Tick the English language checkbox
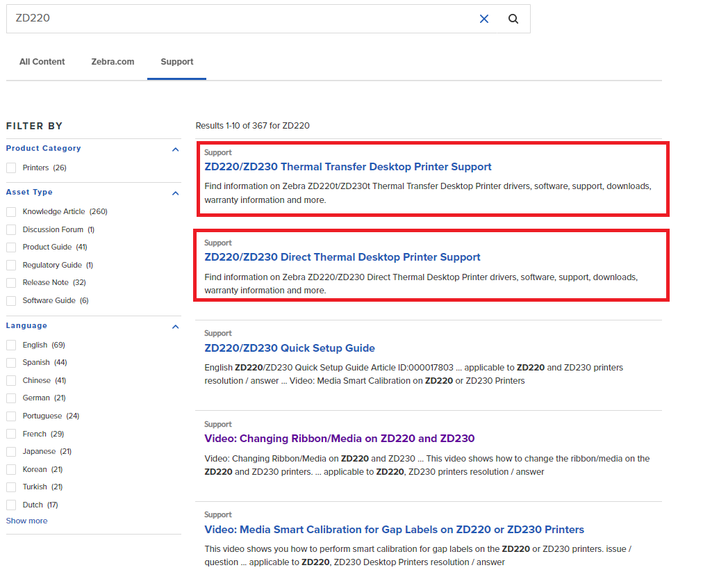The width and height of the screenshot is (728, 570). coord(11,345)
